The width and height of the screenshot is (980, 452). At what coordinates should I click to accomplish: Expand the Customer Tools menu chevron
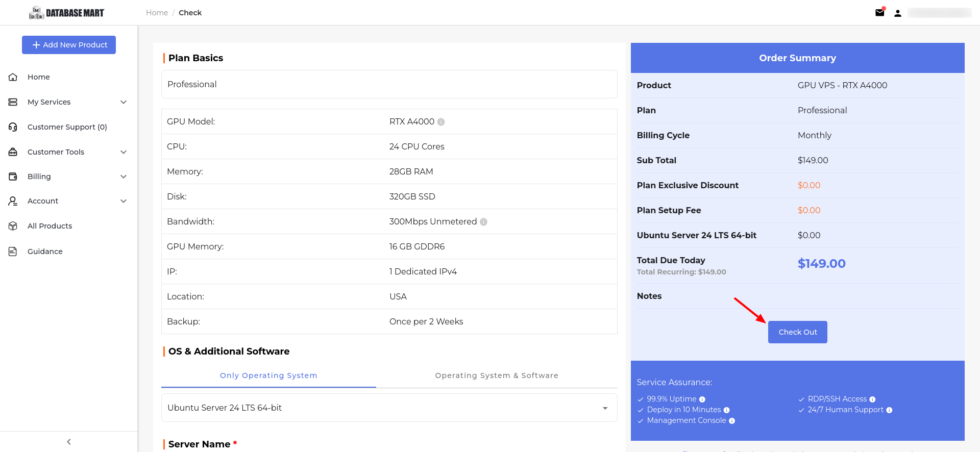[x=124, y=152]
